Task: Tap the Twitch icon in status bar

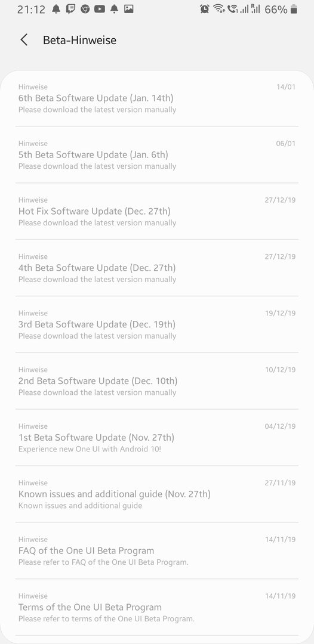Action: (70, 9)
